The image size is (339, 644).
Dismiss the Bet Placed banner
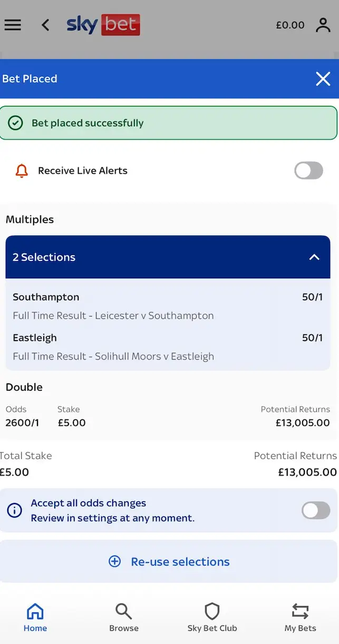323,79
